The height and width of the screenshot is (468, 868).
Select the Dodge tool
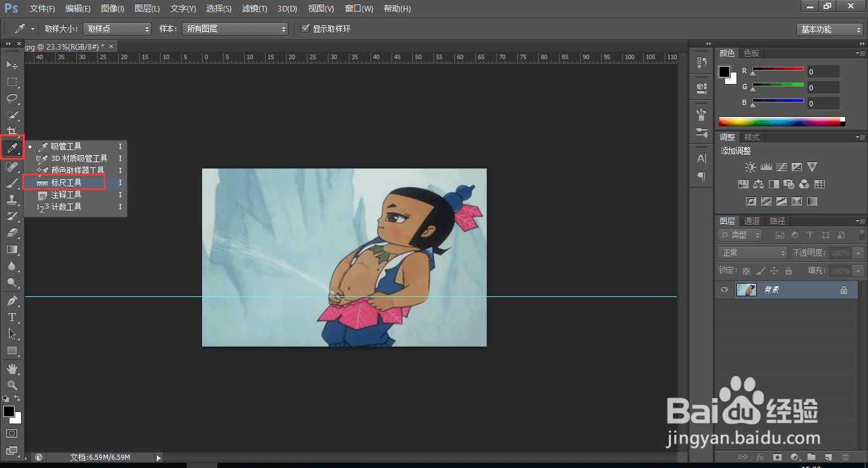[12, 282]
